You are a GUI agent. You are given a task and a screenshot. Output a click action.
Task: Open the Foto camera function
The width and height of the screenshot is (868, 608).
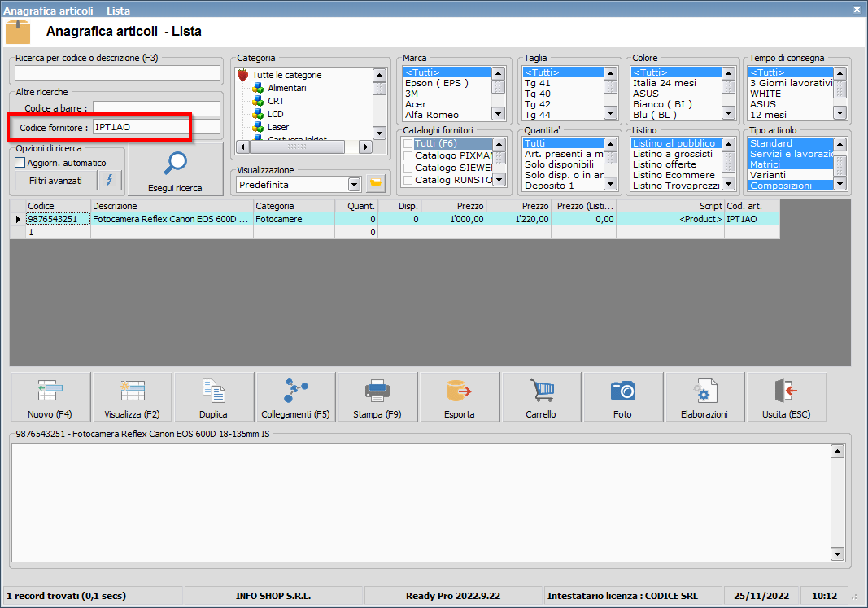pos(622,397)
